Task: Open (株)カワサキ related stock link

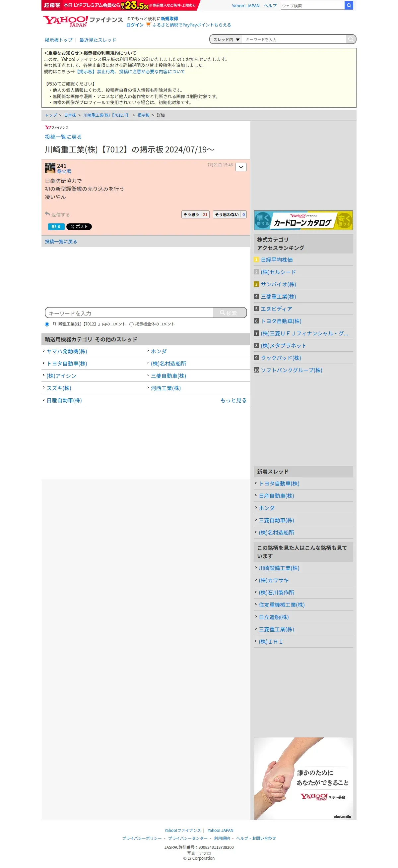Action: pos(274,580)
